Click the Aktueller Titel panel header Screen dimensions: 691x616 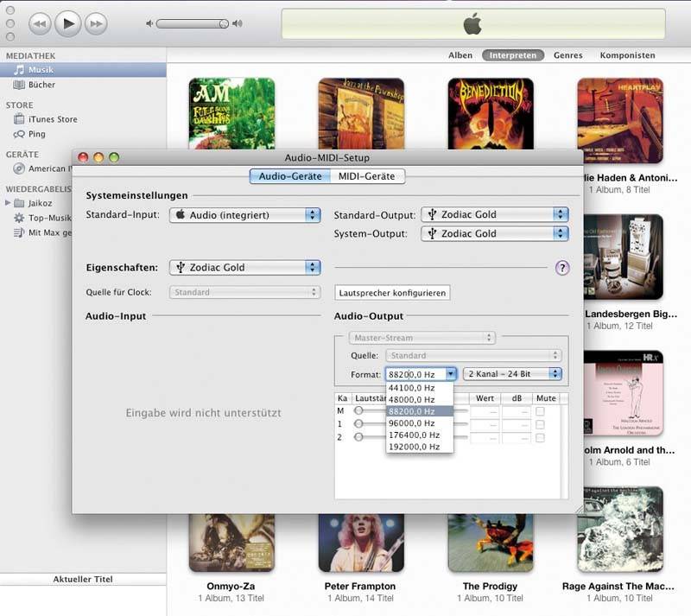[x=83, y=579]
